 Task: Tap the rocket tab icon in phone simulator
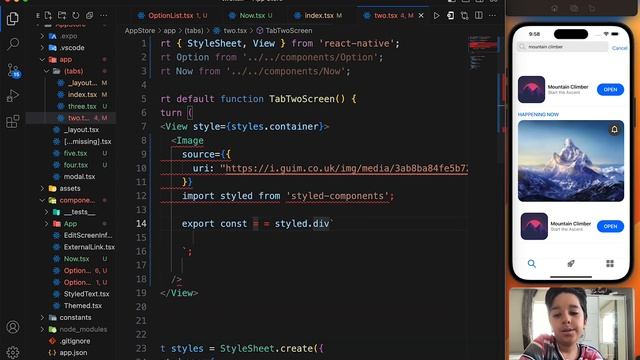pos(571,263)
